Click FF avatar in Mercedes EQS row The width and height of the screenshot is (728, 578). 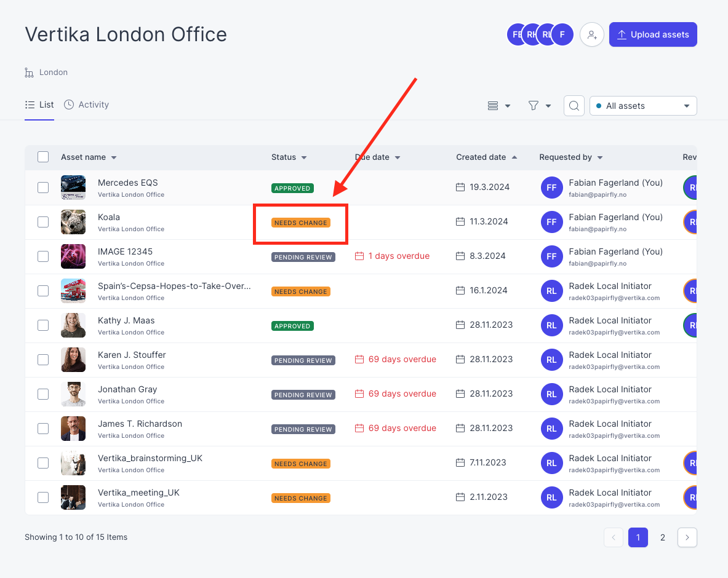(551, 188)
